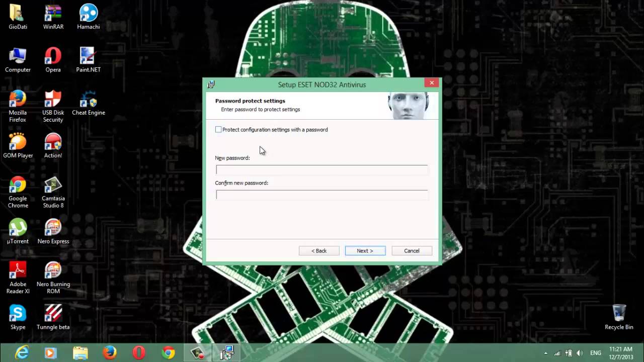
Task: Open Opera from the taskbar
Action: click(x=139, y=353)
